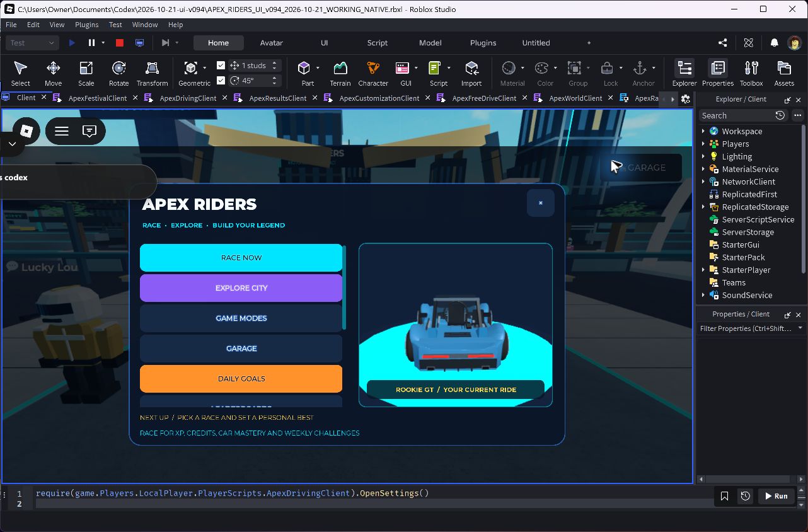Open the Terrain editor
Viewport: 808px width, 532px height.
click(x=340, y=74)
